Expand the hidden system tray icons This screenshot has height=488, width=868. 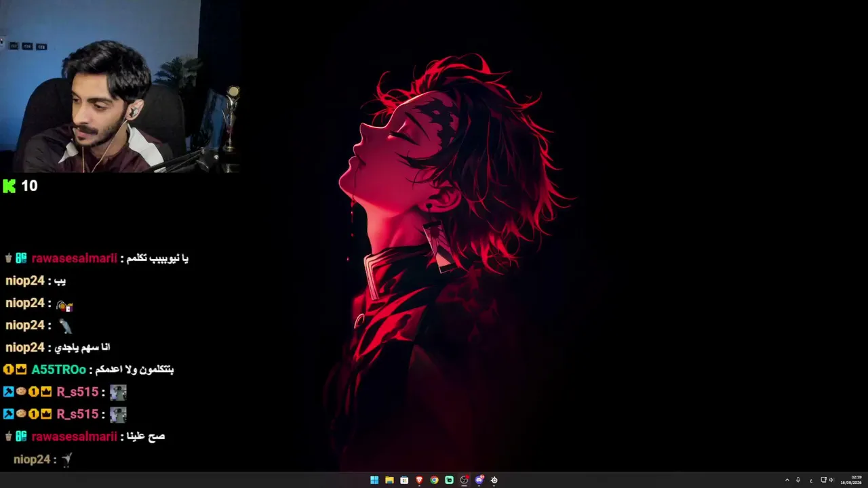click(787, 480)
